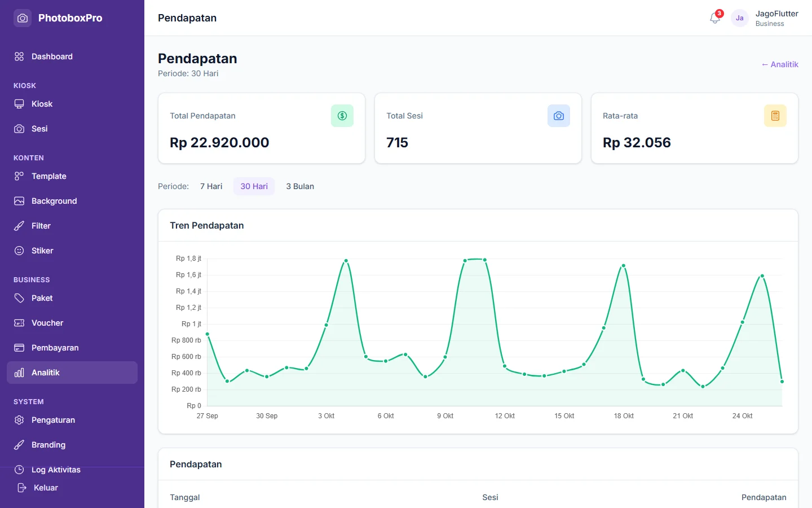Viewport: 812px width, 508px height.
Task: Click the yellow calculator icon on Rata-rata
Action: [775, 116]
